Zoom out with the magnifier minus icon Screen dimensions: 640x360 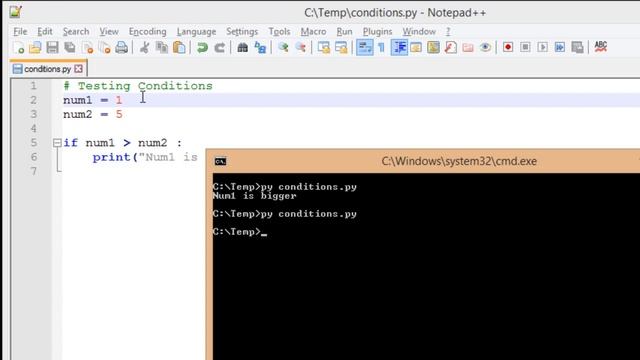click(x=300, y=47)
